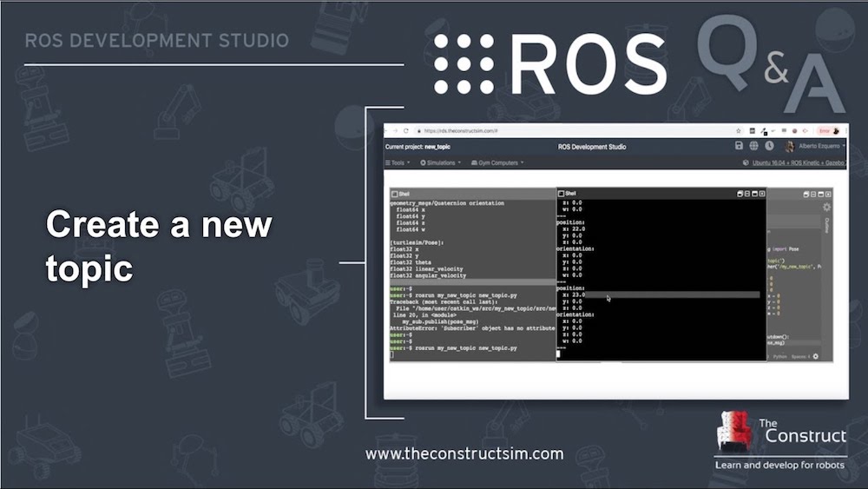Click the Traceback (most recent call last) line

(x=444, y=301)
